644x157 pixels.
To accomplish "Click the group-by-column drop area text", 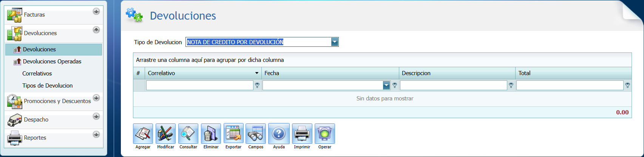I will [210, 60].
